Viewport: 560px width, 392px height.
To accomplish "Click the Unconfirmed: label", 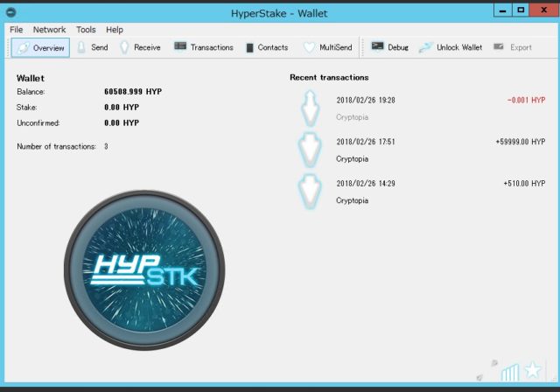I will coord(38,123).
